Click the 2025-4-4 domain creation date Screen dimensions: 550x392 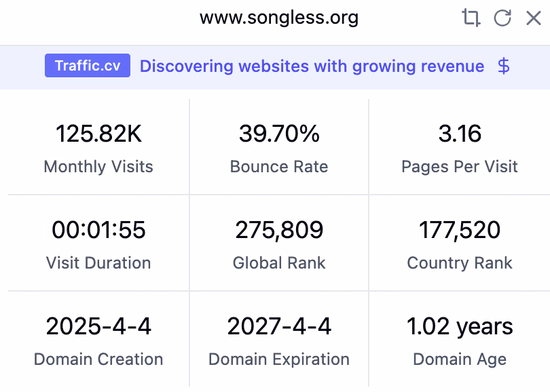(x=98, y=326)
